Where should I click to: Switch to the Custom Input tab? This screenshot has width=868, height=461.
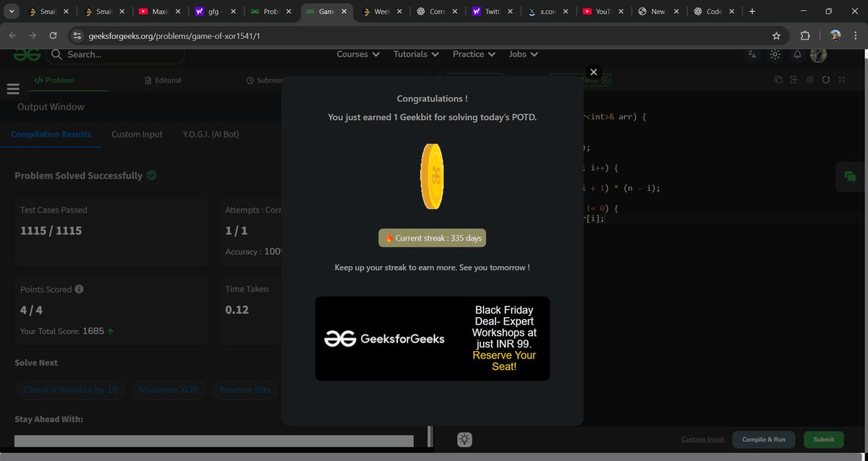pos(137,134)
